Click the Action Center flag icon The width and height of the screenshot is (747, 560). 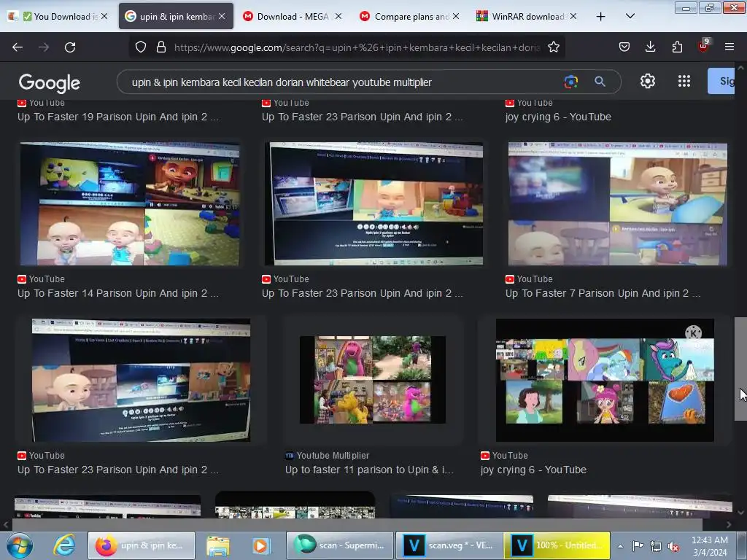[x=638, y=546]
